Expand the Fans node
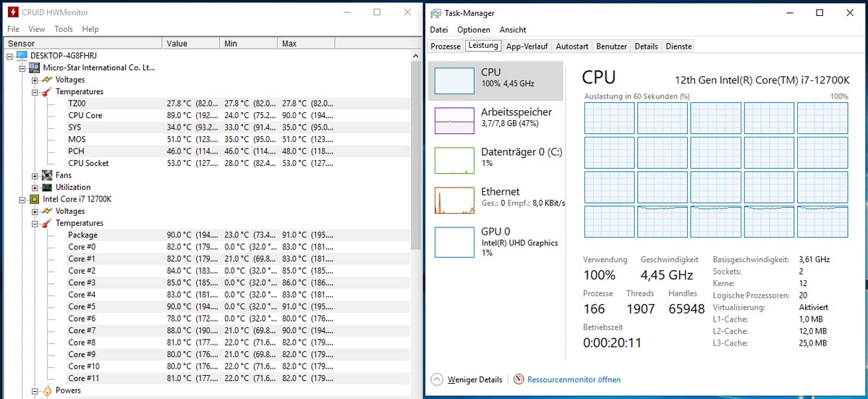 point(35,175)
